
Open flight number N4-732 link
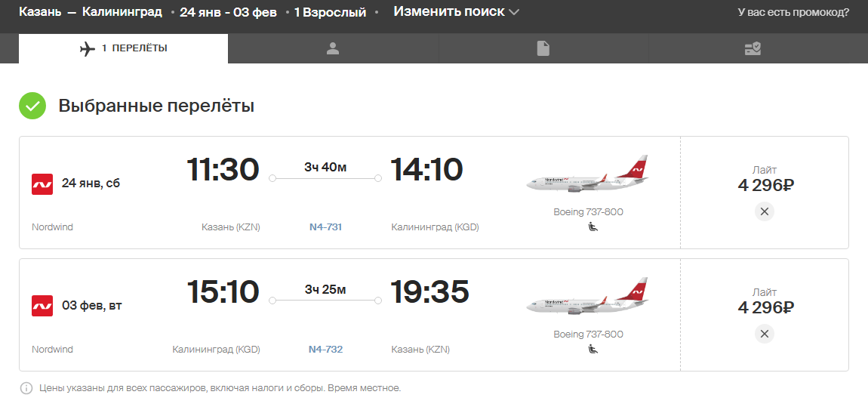click(x=325, y=350)
